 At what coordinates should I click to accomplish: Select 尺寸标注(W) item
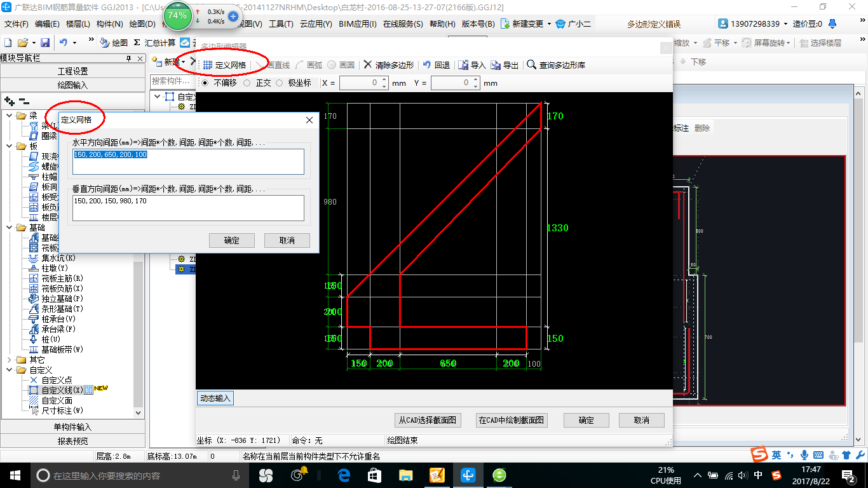click(56, 410)
